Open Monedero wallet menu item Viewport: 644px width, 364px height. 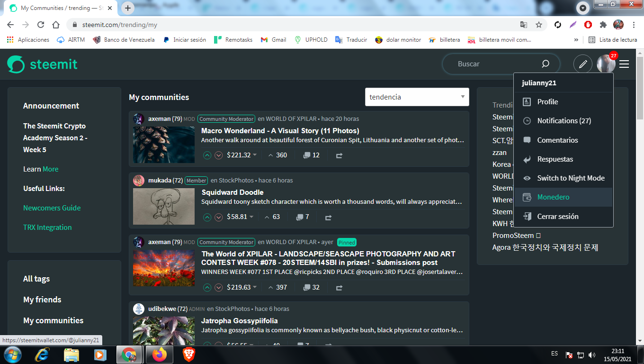point(563,197)
